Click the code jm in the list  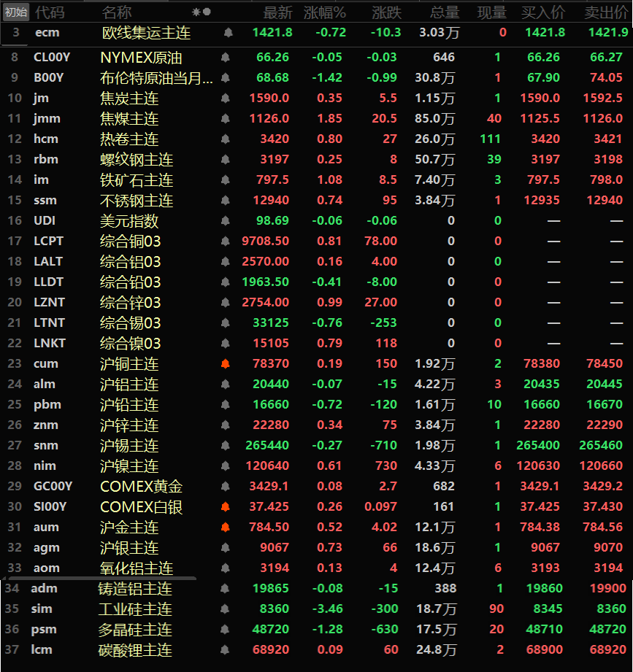point(41,98)
